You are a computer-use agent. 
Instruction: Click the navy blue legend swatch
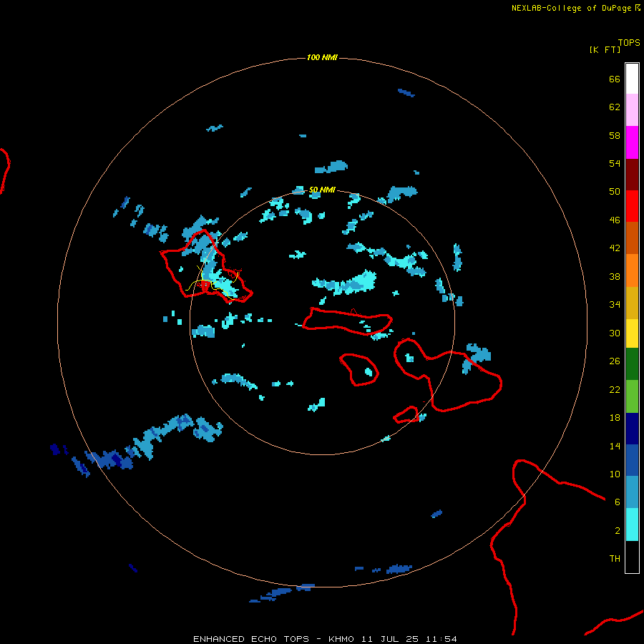(632, 429)
